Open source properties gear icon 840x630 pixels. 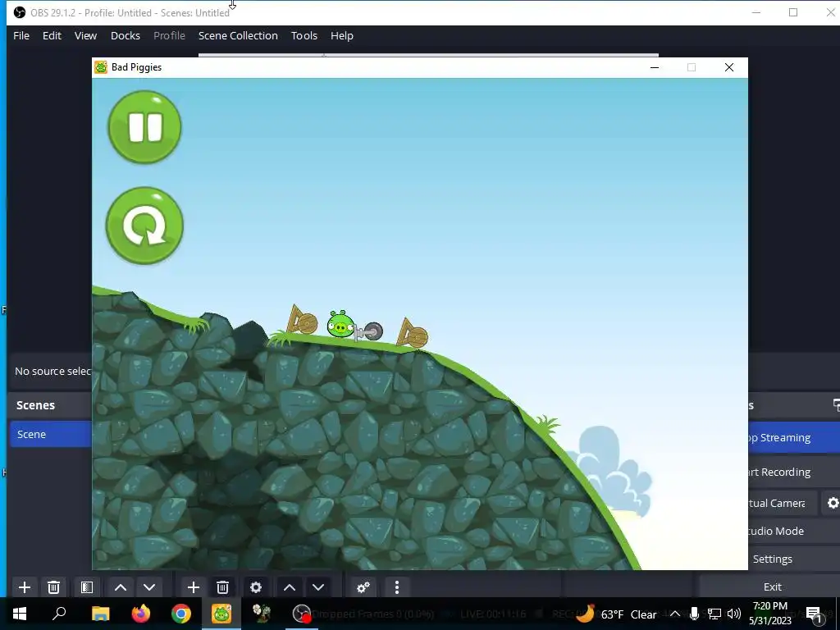(x=256, y=587)
